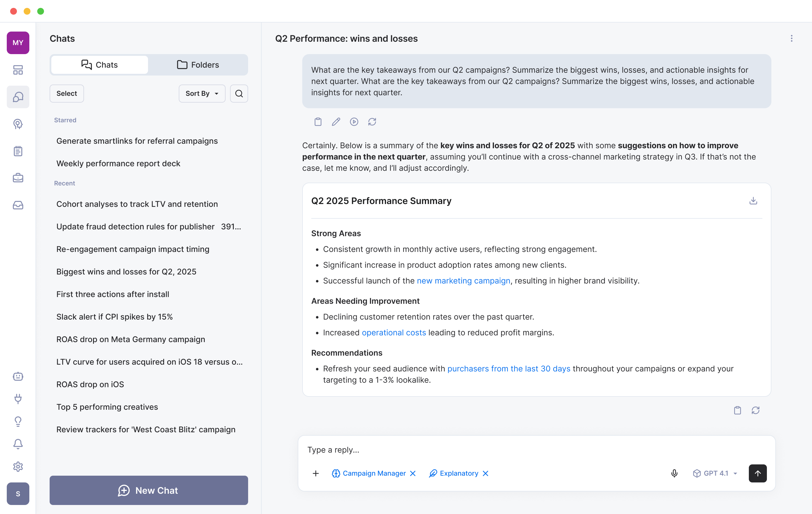The height and width of the screenshot is (514, 812).
Task: Open 'ROAS drop on Meta Germany campaign' chat
Action: (131, 339)
